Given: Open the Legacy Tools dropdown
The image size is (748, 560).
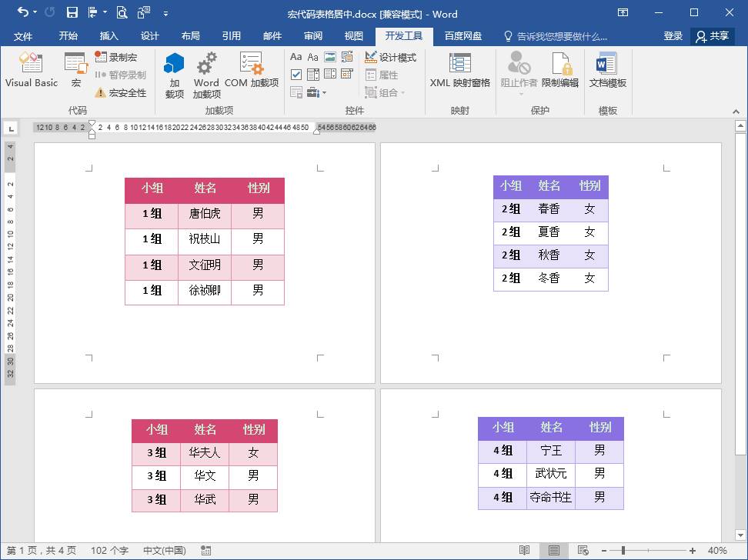Looking at the screenshot, I should [316, 92].
